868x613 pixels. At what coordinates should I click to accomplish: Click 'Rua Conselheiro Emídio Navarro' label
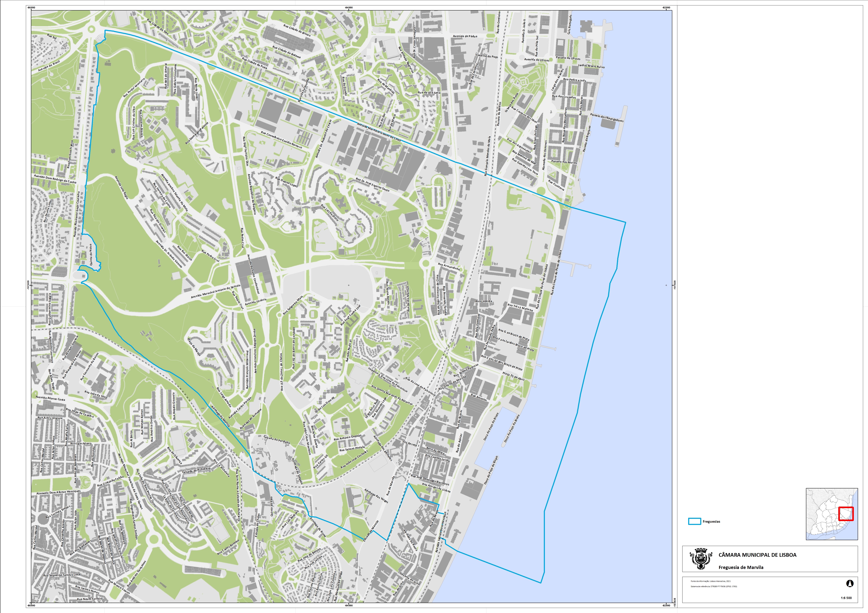click(x=281, y=140)
